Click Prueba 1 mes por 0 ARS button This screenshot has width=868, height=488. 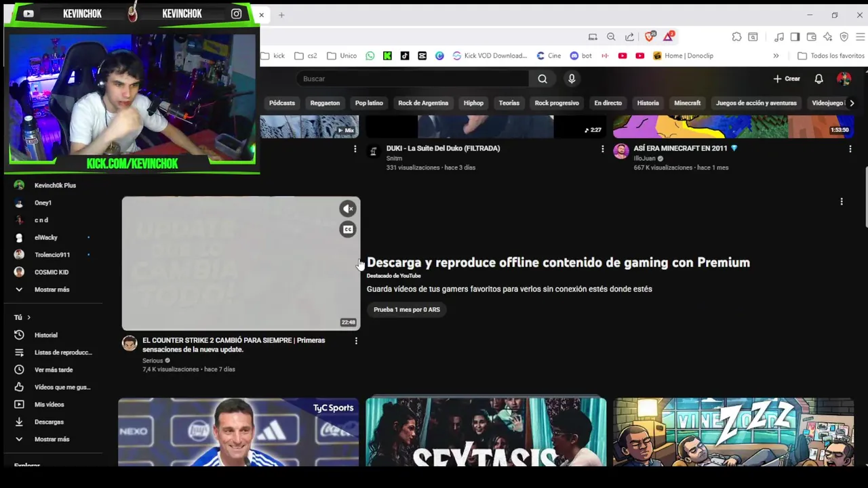407,310
